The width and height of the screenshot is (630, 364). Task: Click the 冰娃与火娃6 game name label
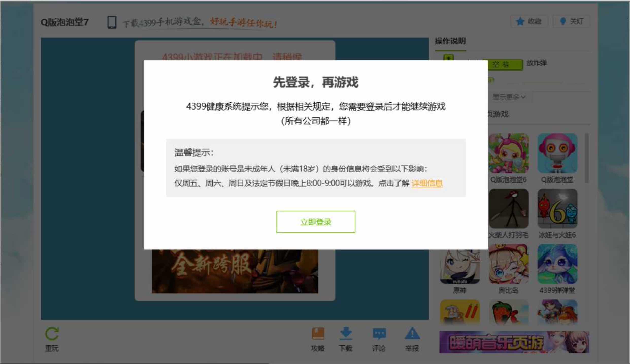(x=557, y=235)
